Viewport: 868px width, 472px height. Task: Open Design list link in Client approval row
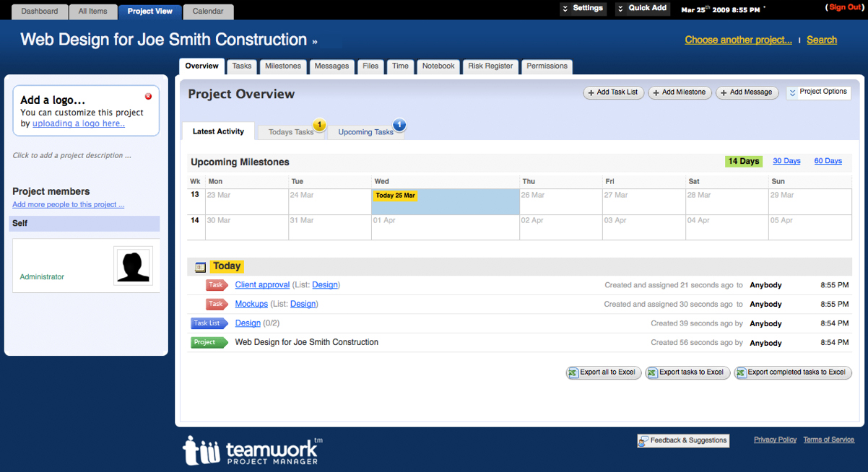coord(324,285)
